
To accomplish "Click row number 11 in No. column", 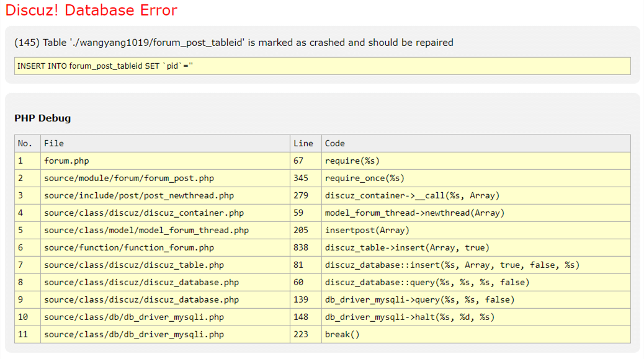I will [x=27, y=334].
